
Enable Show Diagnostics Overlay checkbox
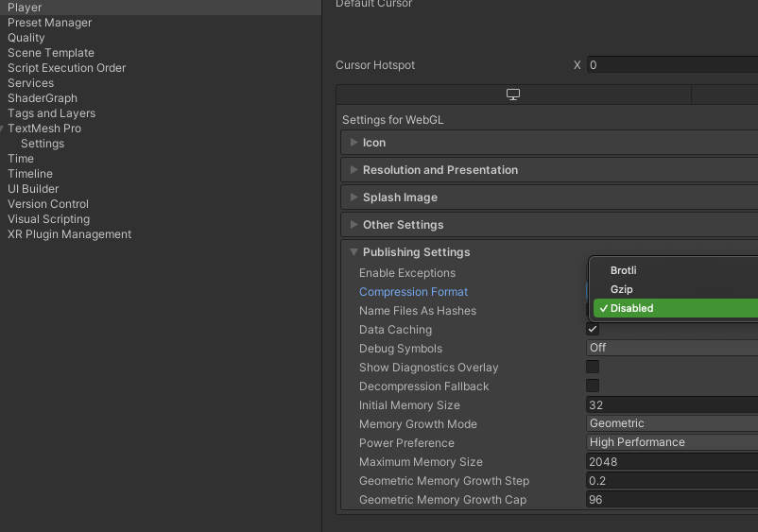pyautogui.click(x=593, y=367)
